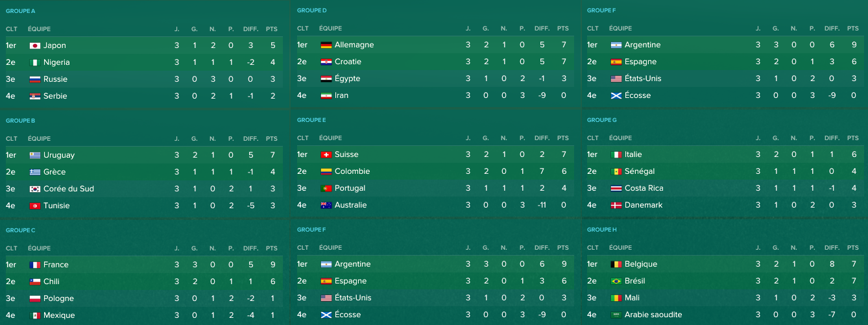Open the Colombie team link

(352, 171)
